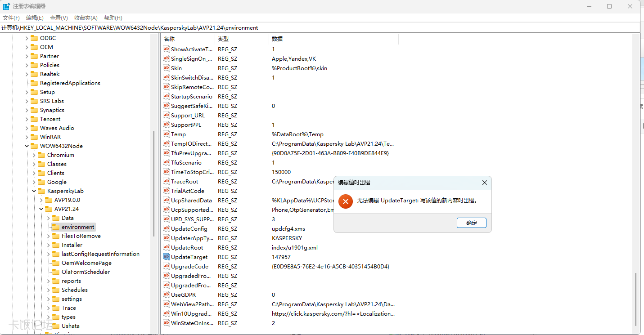
Task: Click the TraceRoot value icon
Action: click(166, 182)
